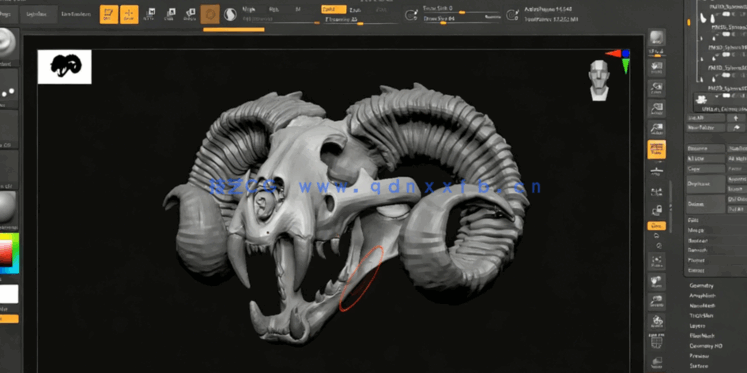This screenshot has height=373, width=747.
Task: Toggle the highlighted Zadd button
Action: point(333,10)
